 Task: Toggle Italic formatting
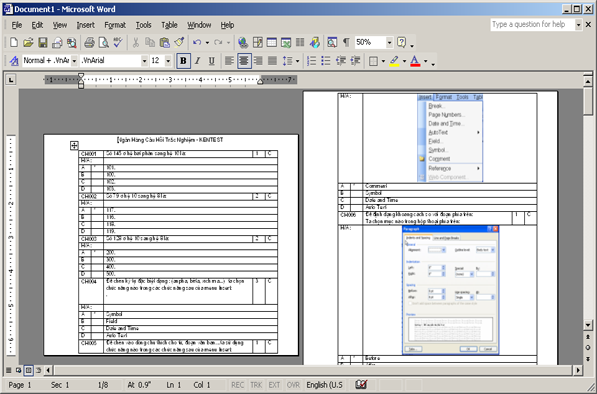tap(197, 61)
